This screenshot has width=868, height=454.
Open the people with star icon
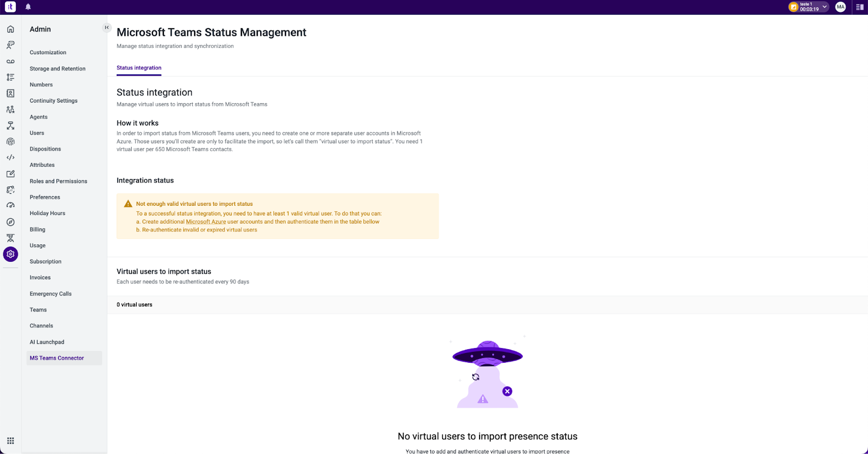tap(10, 109)
